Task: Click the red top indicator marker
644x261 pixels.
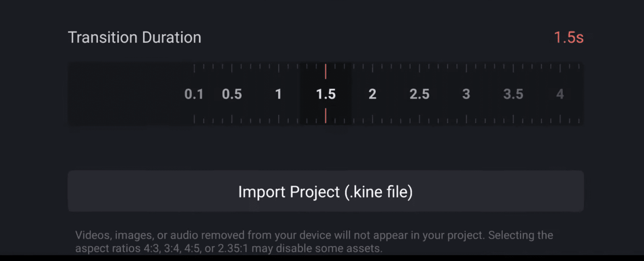Action: (326, 71)
